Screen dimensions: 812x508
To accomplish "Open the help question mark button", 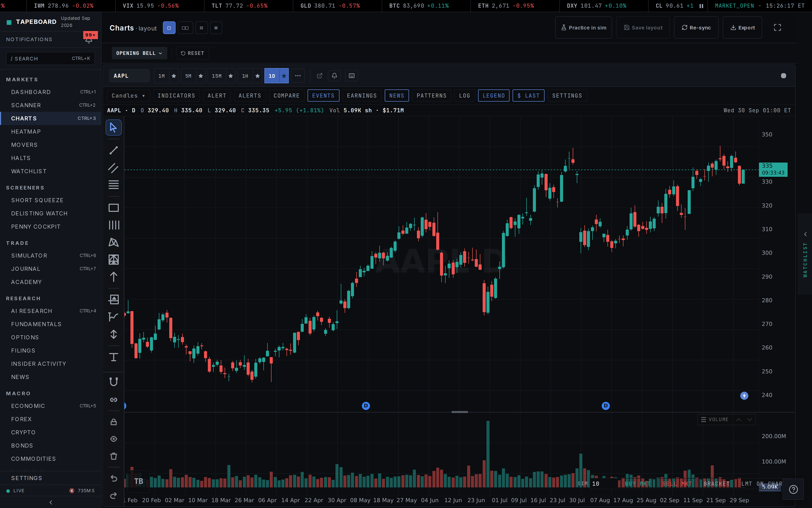I will tap(793, 489).
